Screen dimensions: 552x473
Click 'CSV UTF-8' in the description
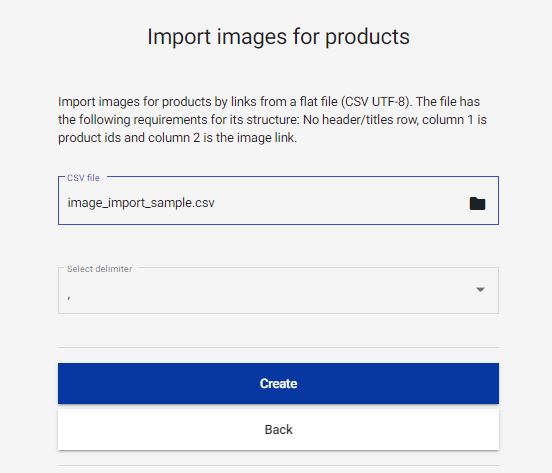pos(375,102)
